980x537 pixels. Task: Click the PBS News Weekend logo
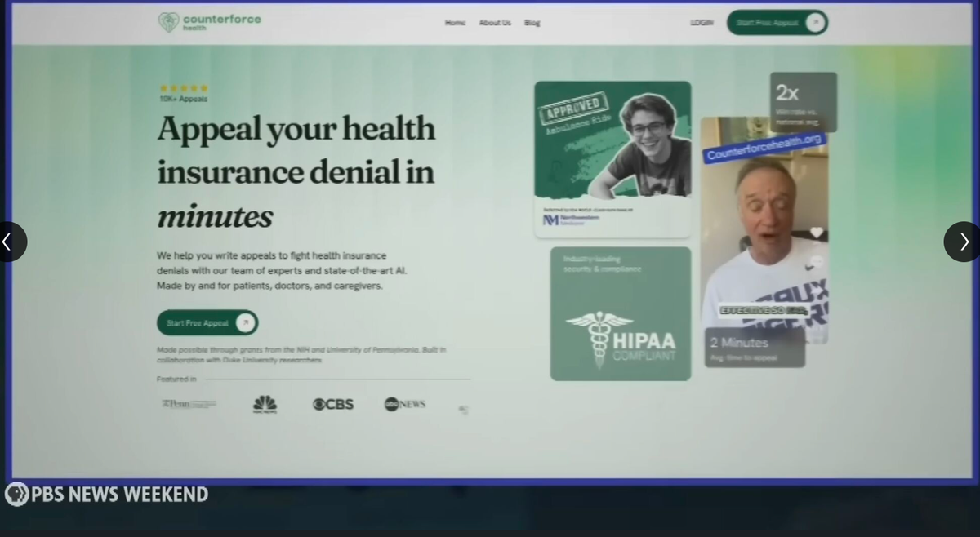106,494
